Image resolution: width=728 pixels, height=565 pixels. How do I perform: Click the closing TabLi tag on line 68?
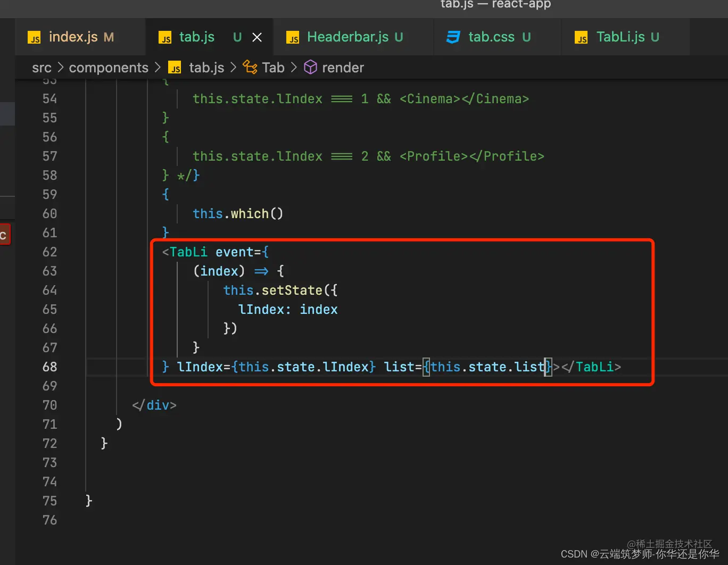pos(591,367)
